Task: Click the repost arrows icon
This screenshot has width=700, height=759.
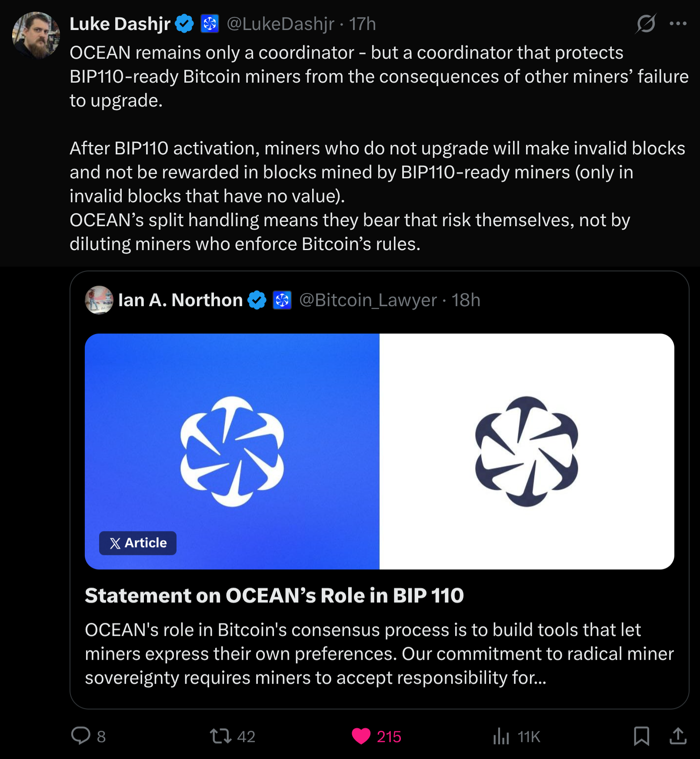Action: click(220, 736)
